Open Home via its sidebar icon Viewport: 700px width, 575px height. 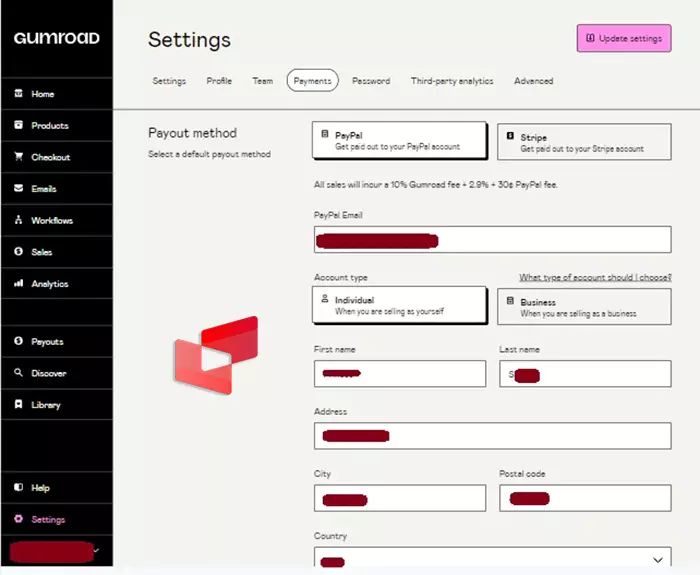click(18, 93)
